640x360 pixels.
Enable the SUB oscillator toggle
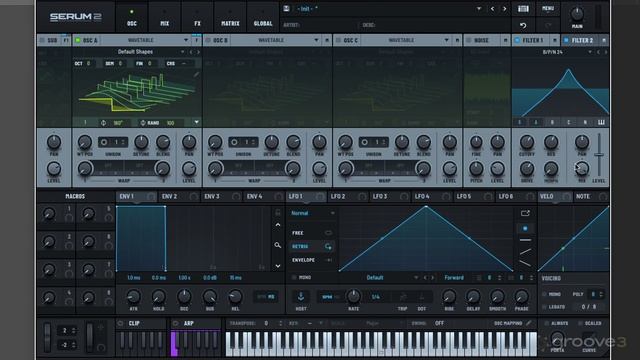pyautogui.click(x=42, y=40)
